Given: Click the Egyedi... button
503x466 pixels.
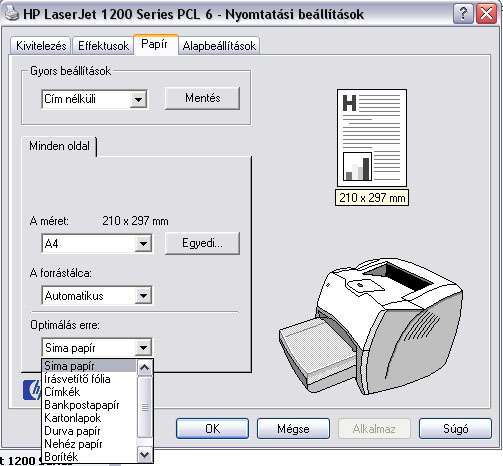Looking at the screenshot, I should tap(202, 243).
